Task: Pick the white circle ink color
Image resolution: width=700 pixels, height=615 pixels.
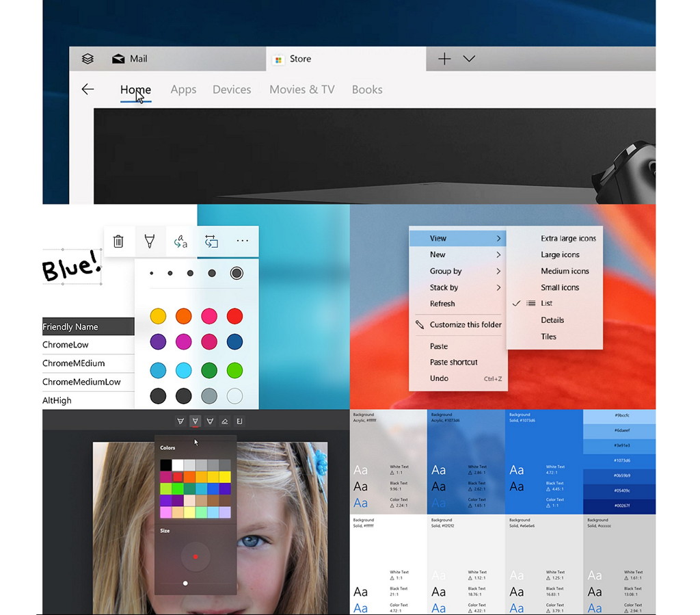Action: (x=235, y=395)
